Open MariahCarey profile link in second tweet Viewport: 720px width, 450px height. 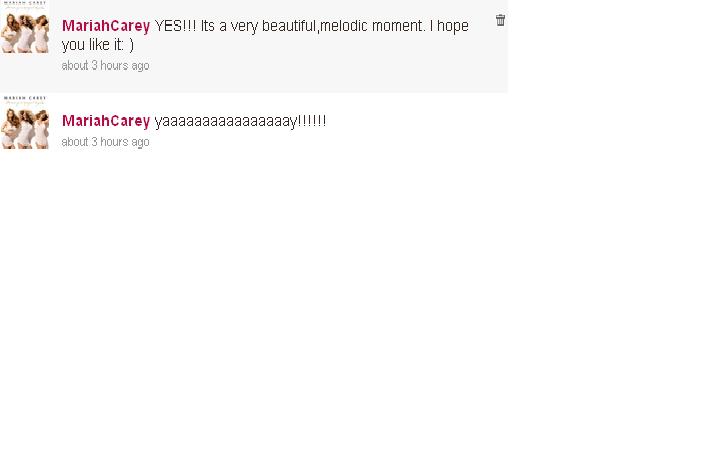click(x=106, y=121)
